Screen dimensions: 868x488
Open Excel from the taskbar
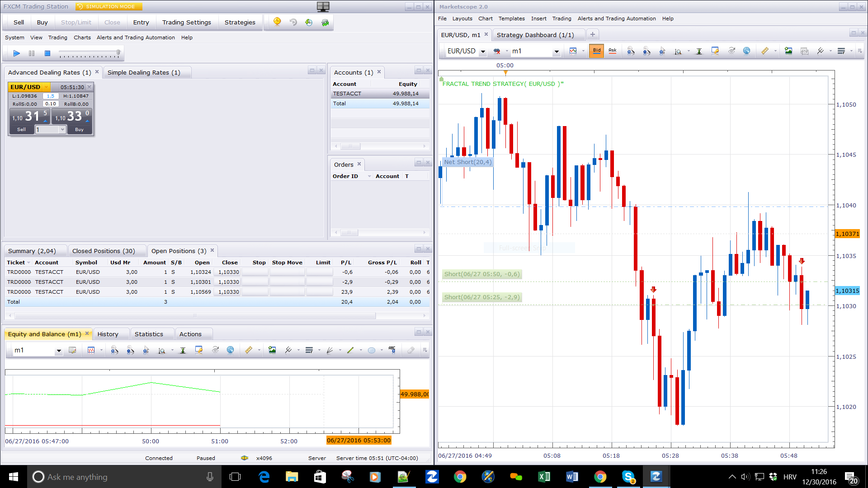(x=544, y=477)
